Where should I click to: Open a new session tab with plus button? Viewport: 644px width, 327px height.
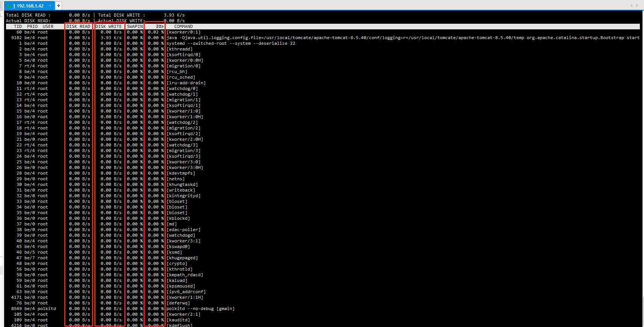pos(59,6)
